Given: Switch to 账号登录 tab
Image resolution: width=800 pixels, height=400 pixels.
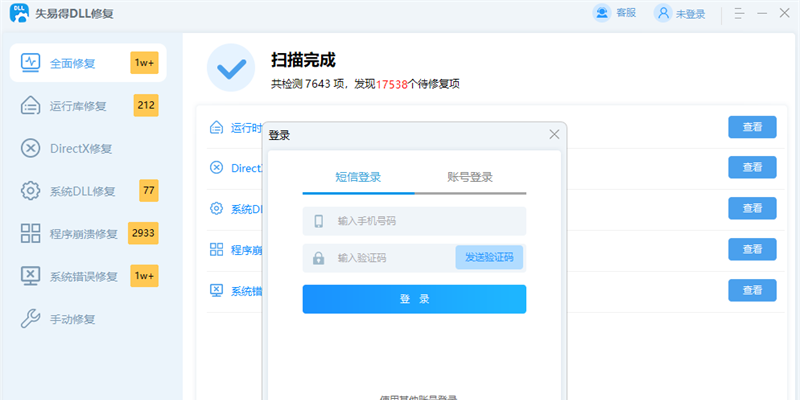Looking at the screenshot, I should (470, 178).
